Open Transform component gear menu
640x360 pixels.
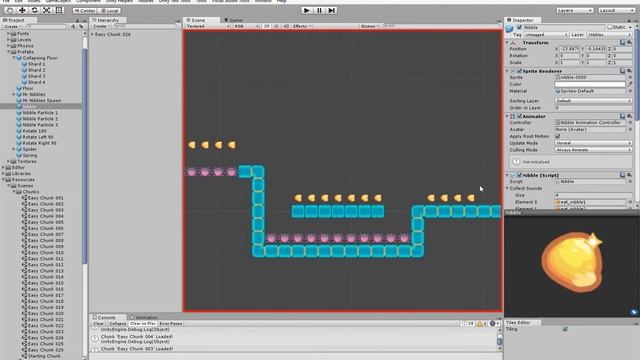pyautogui.click(x=629, y=42)
